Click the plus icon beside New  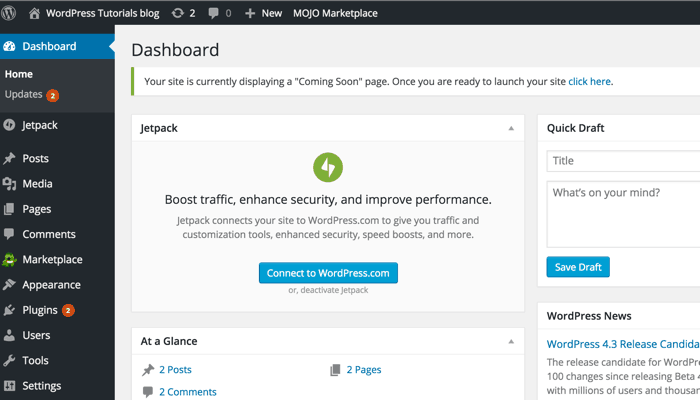(x=250, y=13)
